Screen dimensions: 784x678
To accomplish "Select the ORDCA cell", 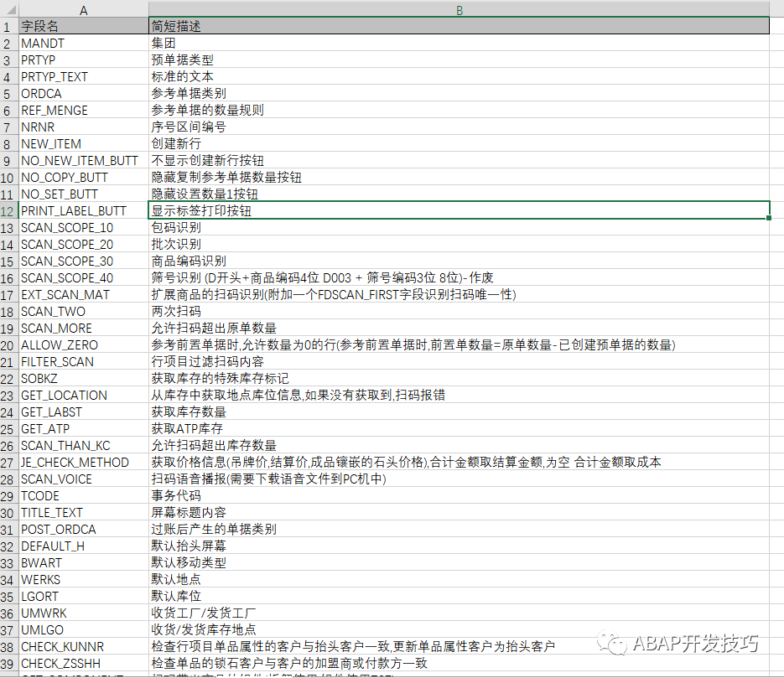I will [x=84, y=93].
